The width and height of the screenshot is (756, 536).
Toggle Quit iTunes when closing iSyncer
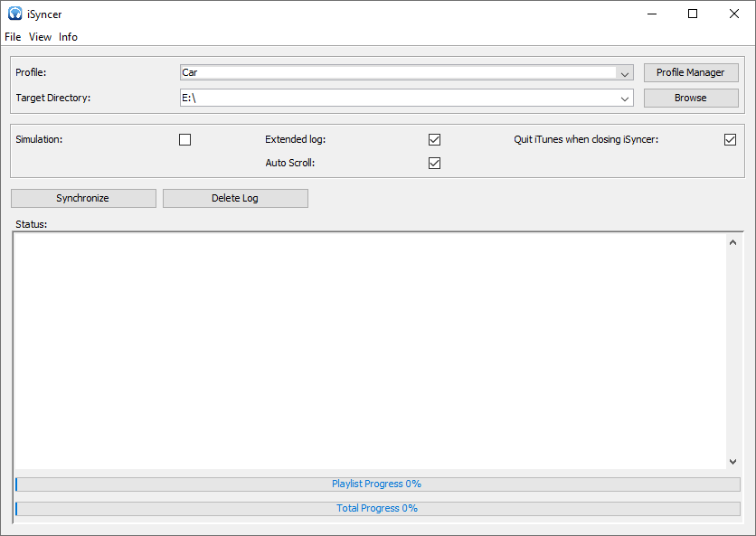(730, 140)
